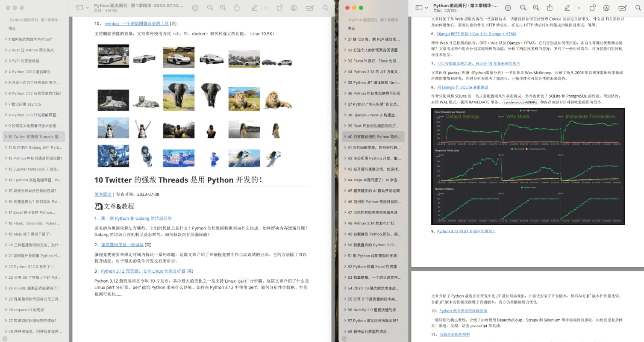Expand the '5 并发一百万个任务' outline chapter

coord(6,83)
